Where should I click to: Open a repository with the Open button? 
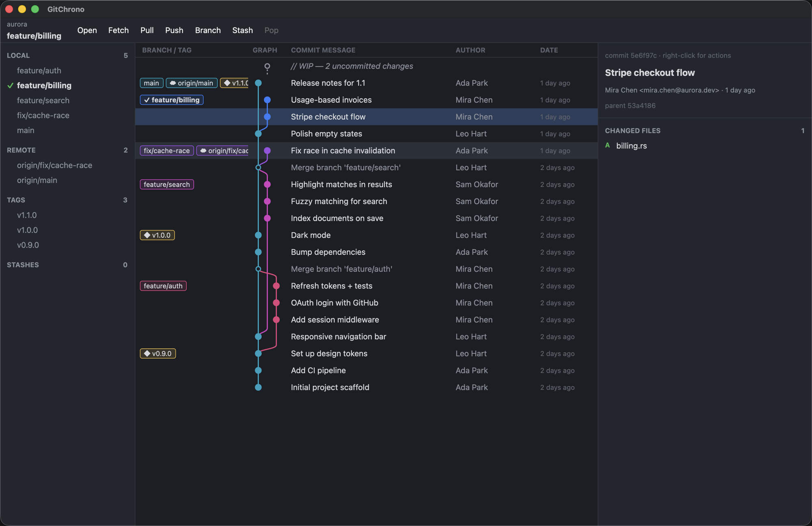click(x=87, y=30)
